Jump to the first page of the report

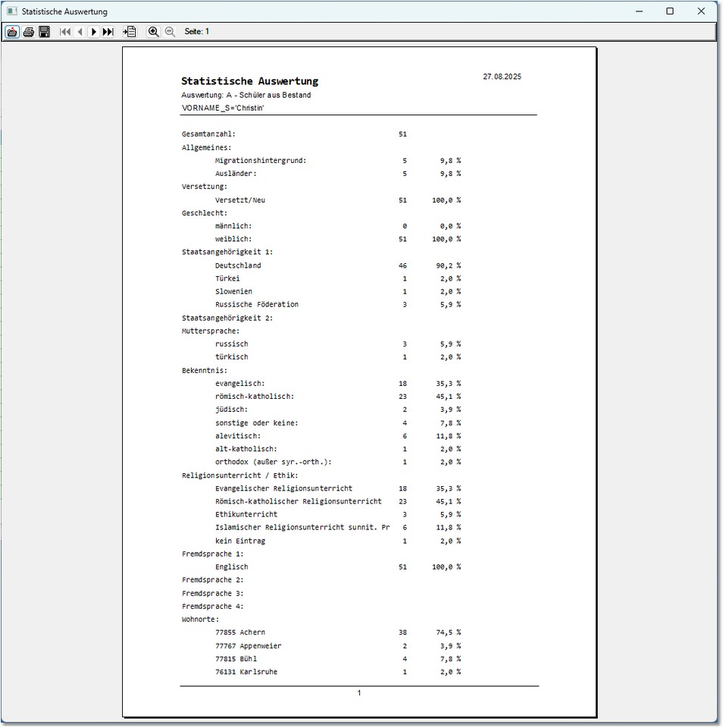65,32
